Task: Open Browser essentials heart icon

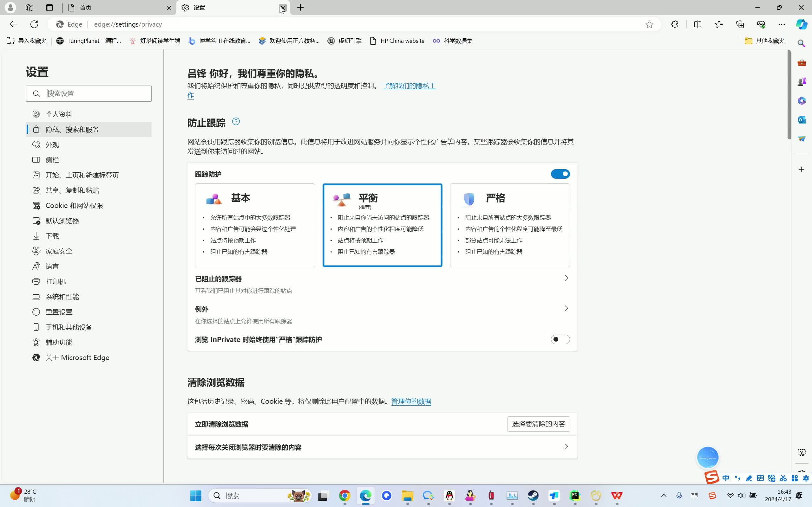Action: (761, 24)
